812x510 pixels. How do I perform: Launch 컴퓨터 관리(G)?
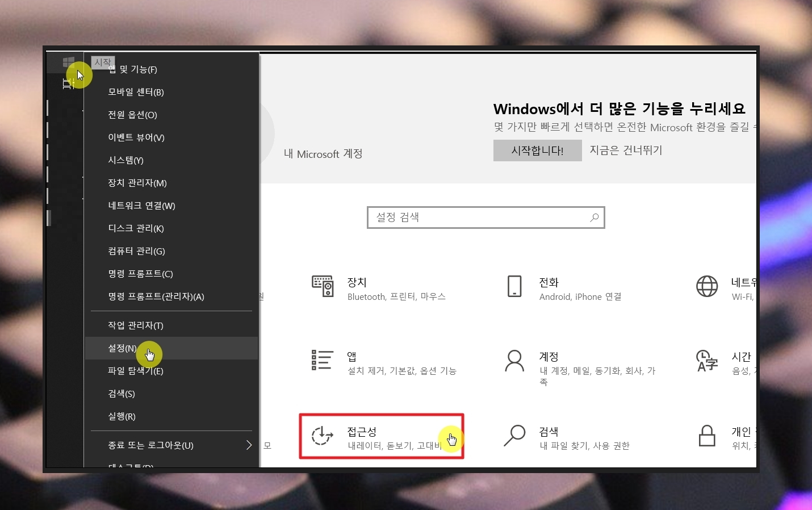pyautogui.click(x=136, y=251)
